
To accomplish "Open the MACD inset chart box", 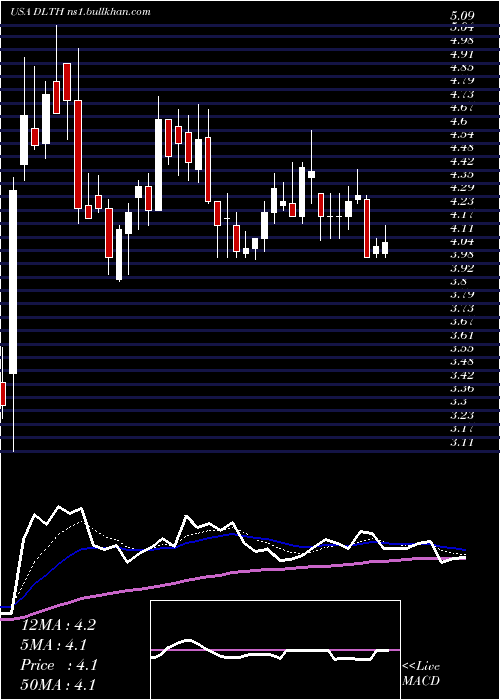I will click(x=275, y=650).
